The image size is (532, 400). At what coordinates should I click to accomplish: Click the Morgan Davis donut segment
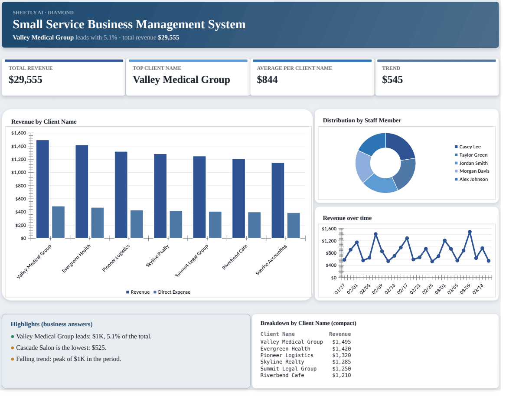pos(363,166)
